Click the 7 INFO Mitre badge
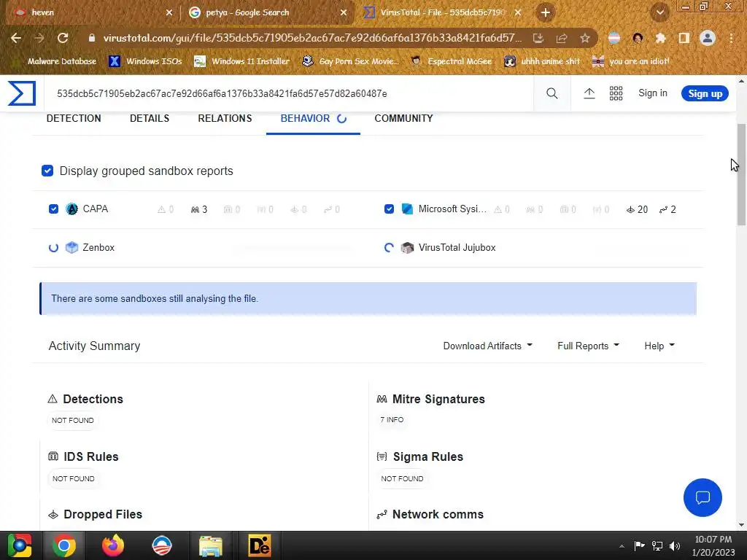The image size is (747, 560). pyautogui.click(x=392, y=419)
